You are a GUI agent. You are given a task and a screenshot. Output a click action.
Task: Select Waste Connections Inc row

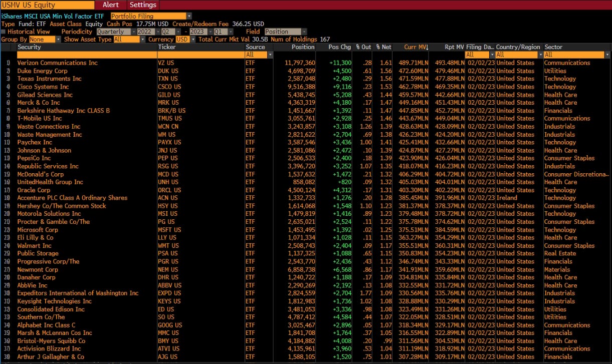pos(306,126)
